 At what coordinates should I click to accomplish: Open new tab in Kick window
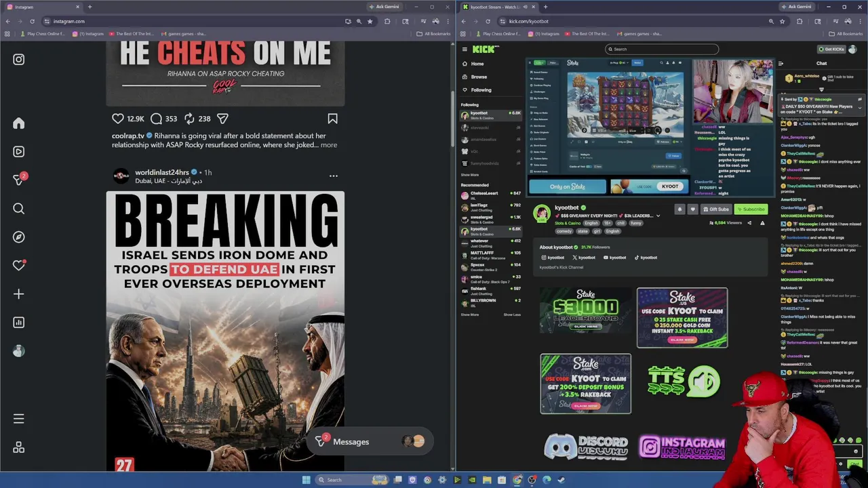tap(545, 7)
